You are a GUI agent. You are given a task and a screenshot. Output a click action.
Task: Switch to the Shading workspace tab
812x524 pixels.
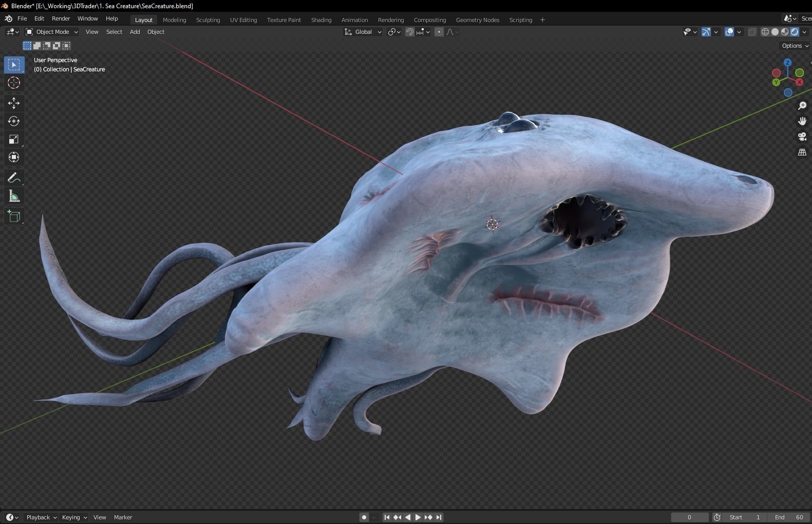tap(321, 20)
